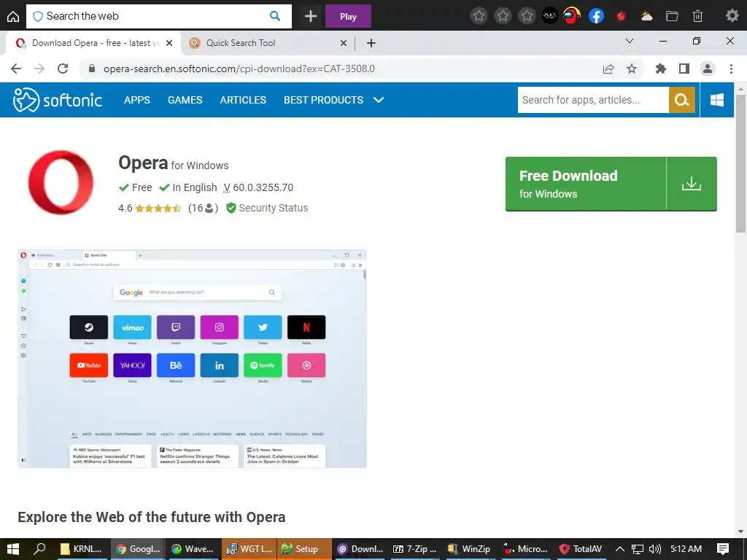This screenshot has height=560, width=747.
Task: Click the (16) user reviews count
Action: pos(203,208)
